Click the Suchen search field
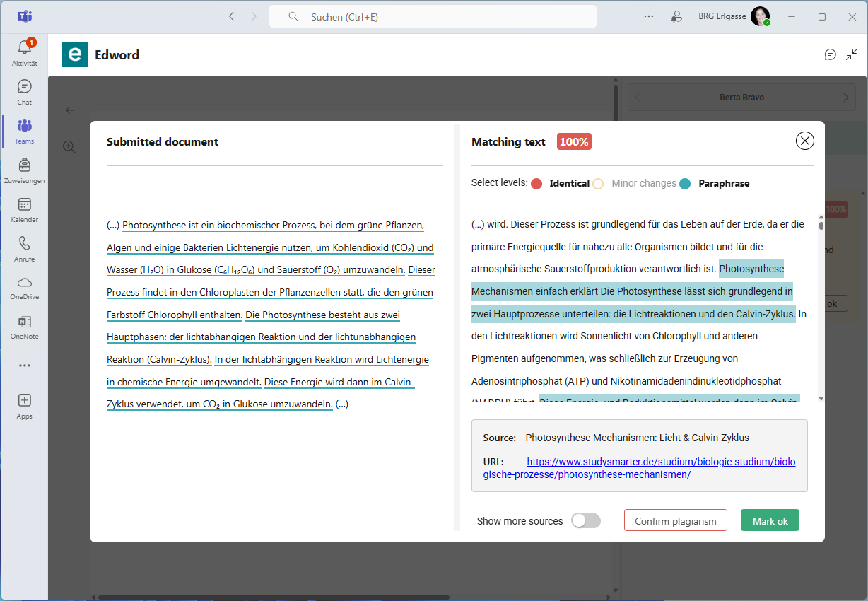 (x=433, y=16)
